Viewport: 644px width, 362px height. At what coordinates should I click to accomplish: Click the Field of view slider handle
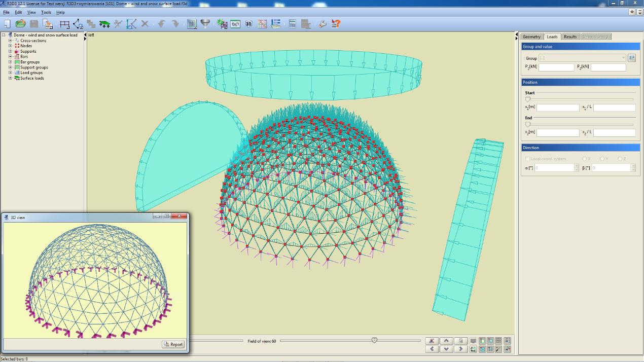click(x=374, y=341)
